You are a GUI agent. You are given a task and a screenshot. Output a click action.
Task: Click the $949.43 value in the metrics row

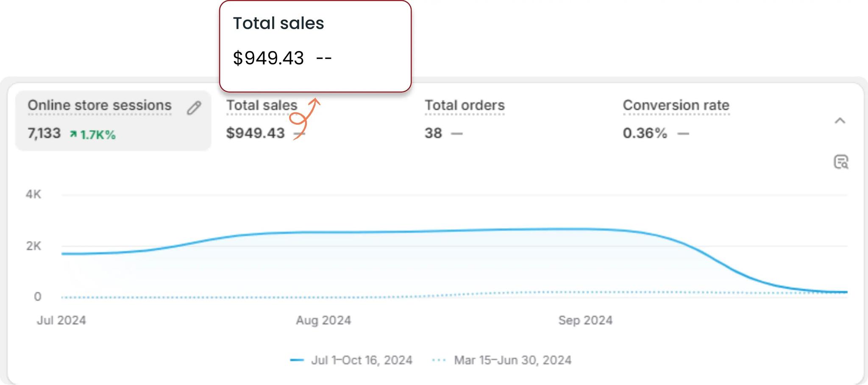[x=255, y=133]
